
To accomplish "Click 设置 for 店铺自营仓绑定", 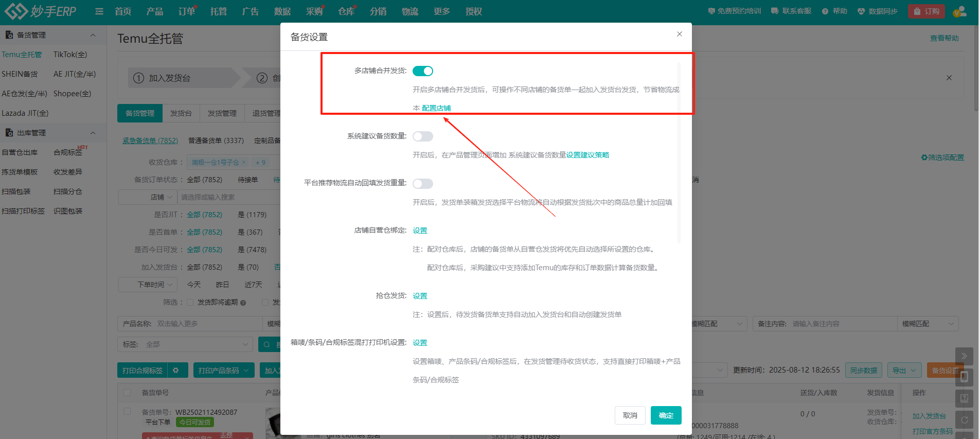I will pos(420,231).
